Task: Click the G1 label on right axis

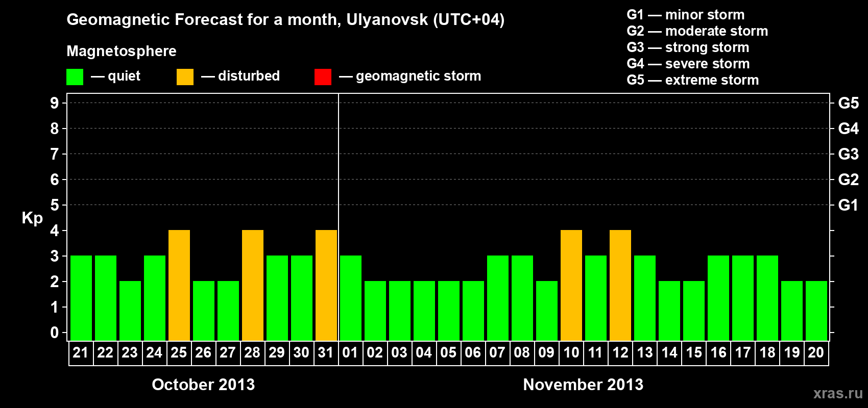Action: 848,205
